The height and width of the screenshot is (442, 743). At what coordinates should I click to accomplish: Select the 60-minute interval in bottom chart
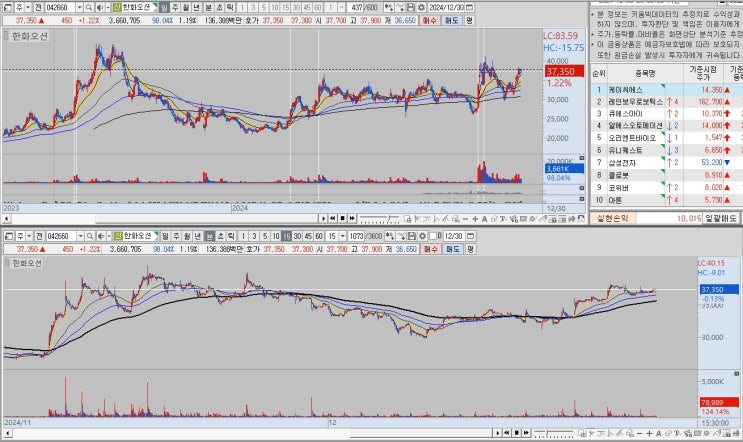[319, 235]
